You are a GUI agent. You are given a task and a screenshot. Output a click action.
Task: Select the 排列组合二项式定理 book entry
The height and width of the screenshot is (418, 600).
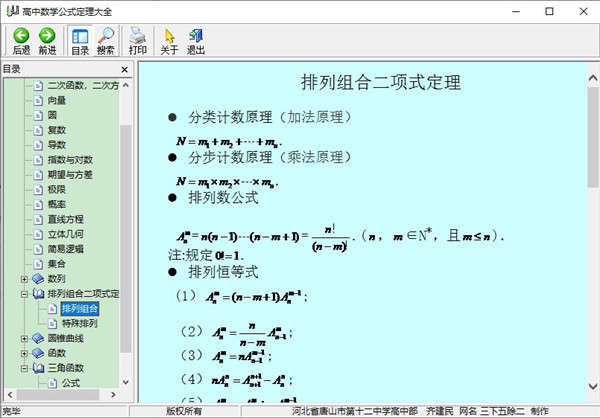pos(83,294)
